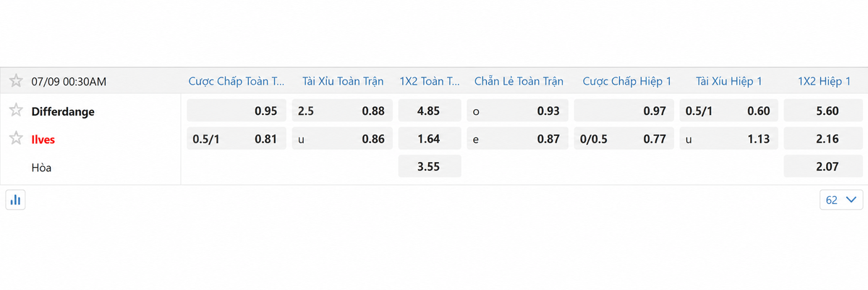Image resolution: width=868 pixels, height=290 pixels.
Task: Star the Differdange team as favorite
Action: click(16, 111)
